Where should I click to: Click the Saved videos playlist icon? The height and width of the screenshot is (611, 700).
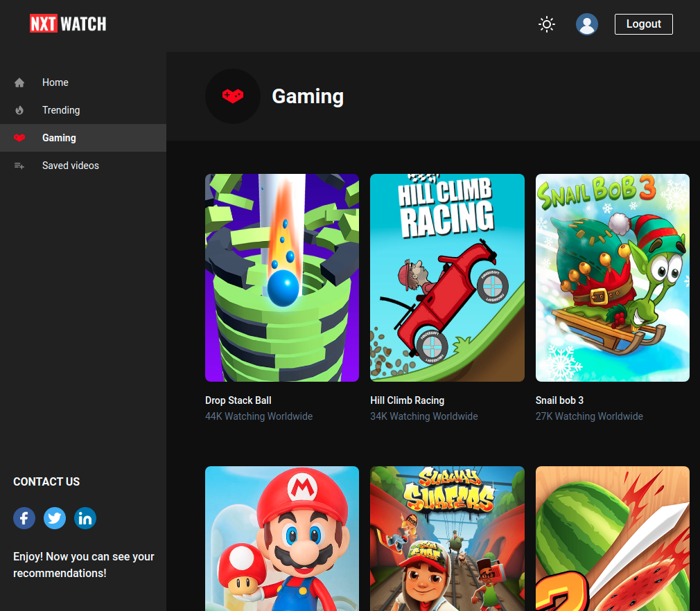[19, 166]
